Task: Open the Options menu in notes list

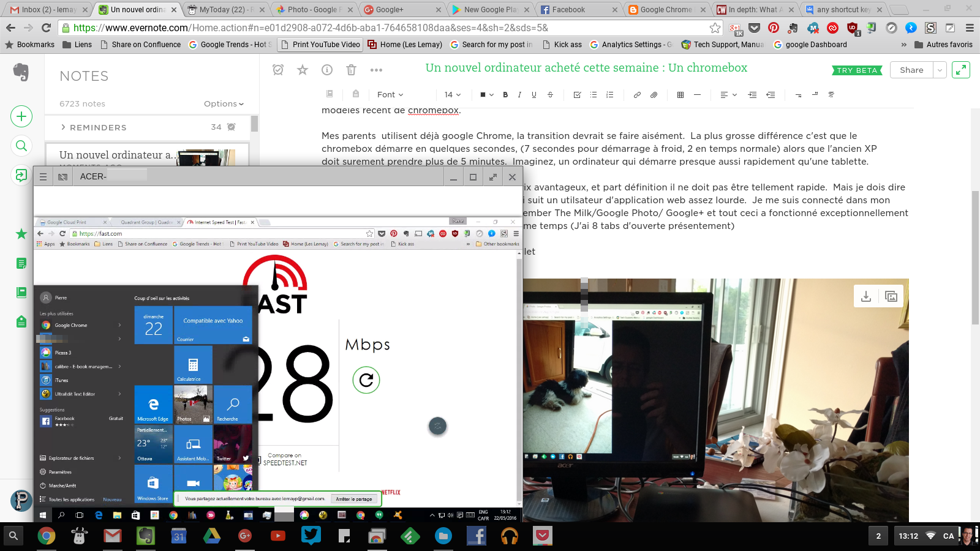Action: [224, 104]
